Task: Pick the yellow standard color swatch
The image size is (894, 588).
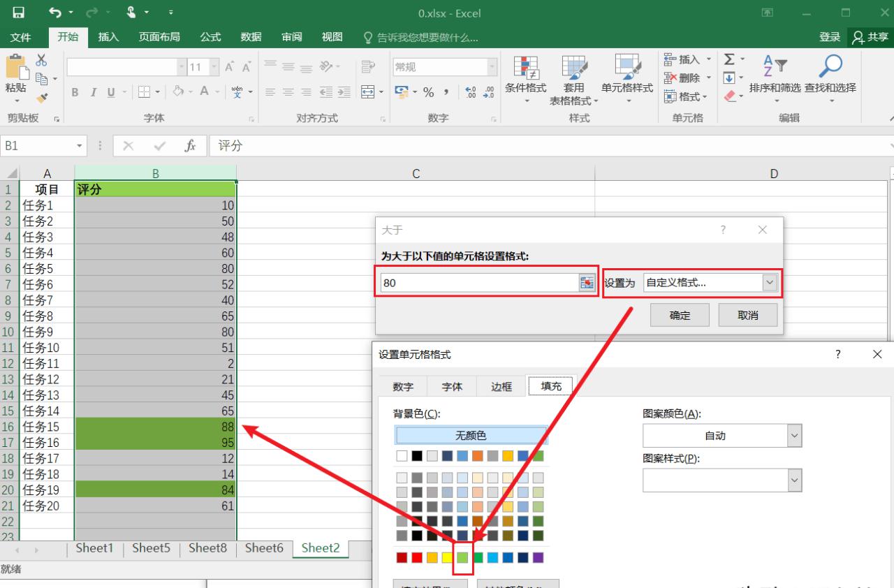Action: 447,557
